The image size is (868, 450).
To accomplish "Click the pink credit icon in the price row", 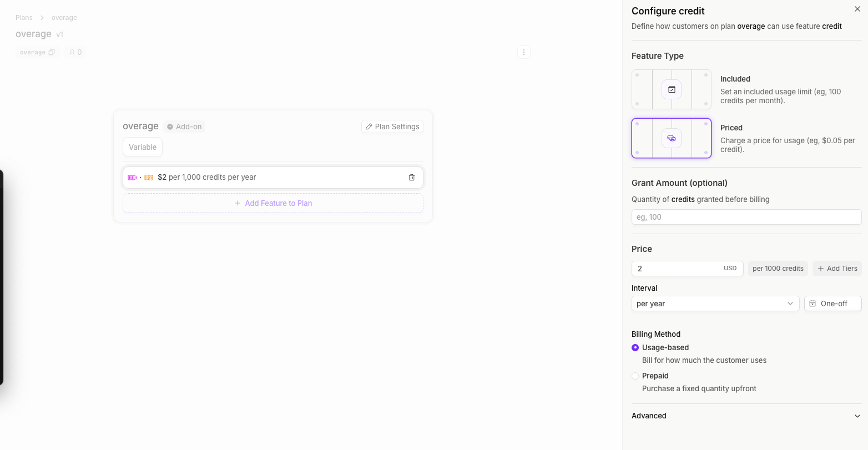I will point(132,177).
